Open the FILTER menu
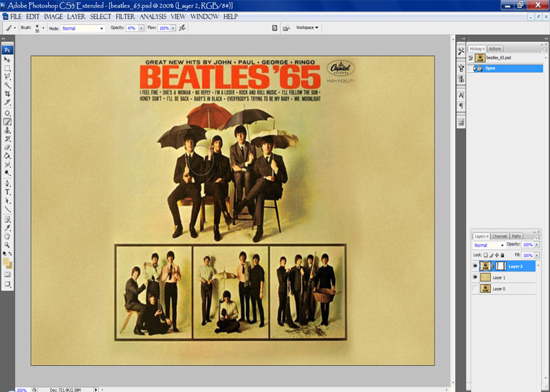Image resolution: width=550 pixels, height=392 pixels. coord(125,16)
